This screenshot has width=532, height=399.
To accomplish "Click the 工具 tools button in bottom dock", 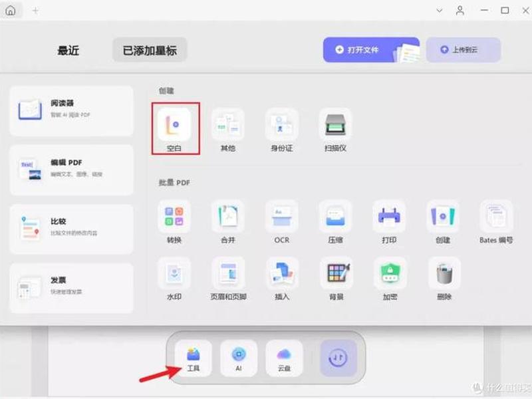I will [194, 358].
